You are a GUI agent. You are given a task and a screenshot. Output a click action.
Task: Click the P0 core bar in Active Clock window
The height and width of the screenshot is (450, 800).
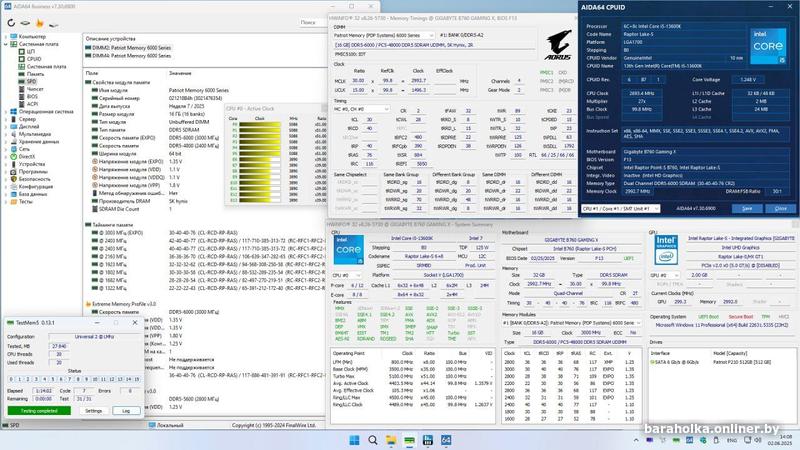tap(260, 124)
